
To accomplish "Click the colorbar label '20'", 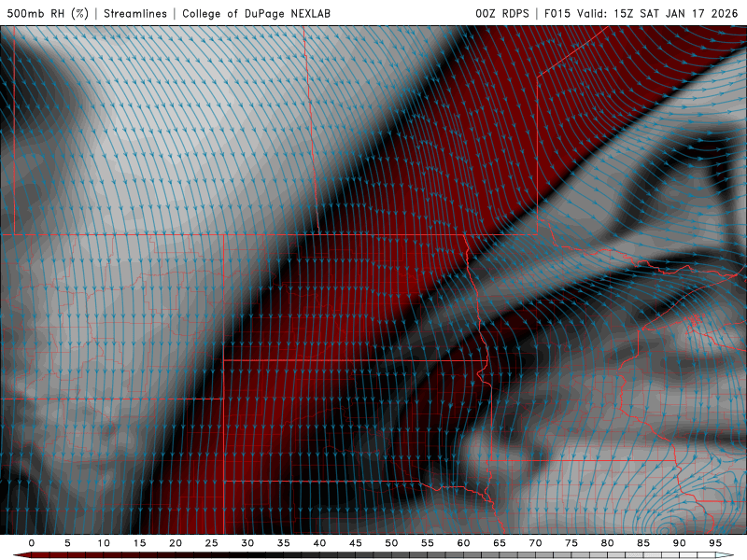I will (176, 543).
